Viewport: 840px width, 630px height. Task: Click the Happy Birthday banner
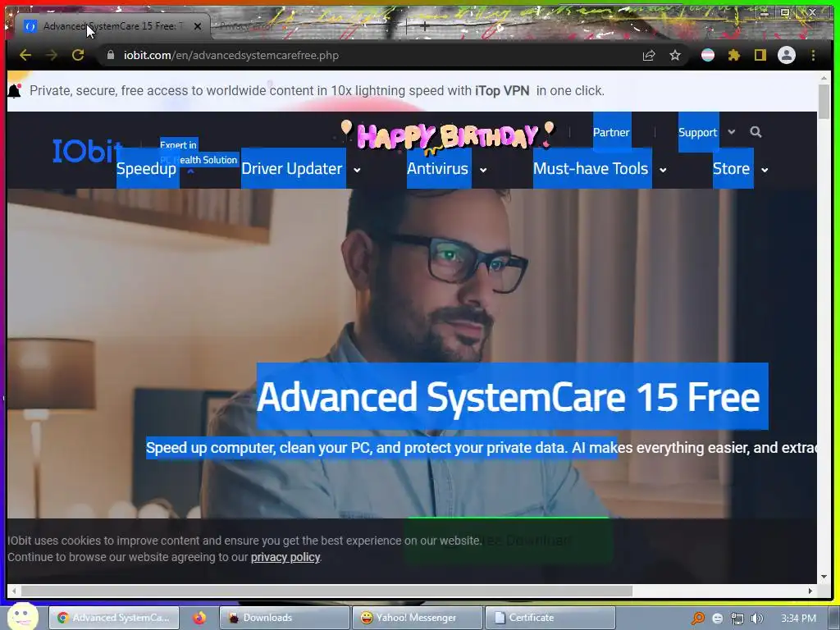447,135
